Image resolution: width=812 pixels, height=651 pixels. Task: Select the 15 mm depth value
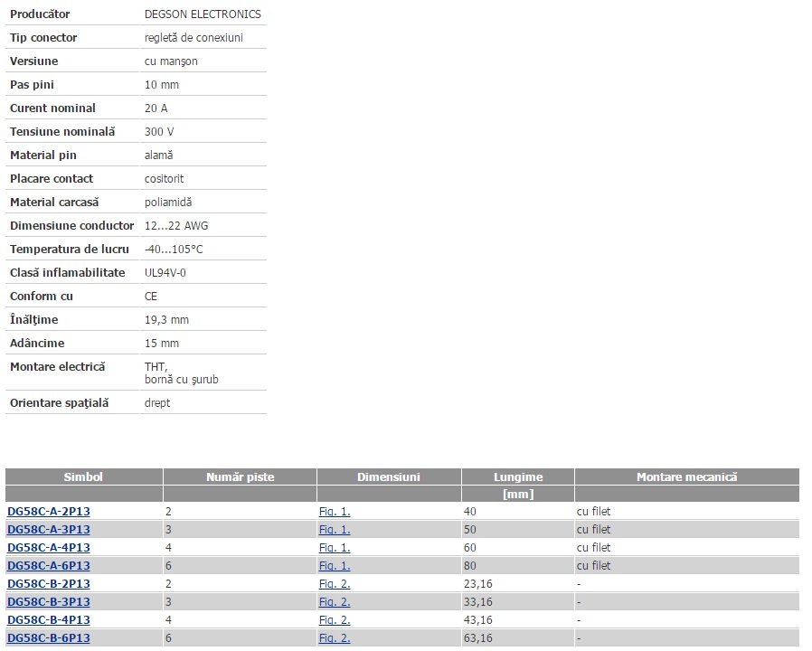click(162, 344)
